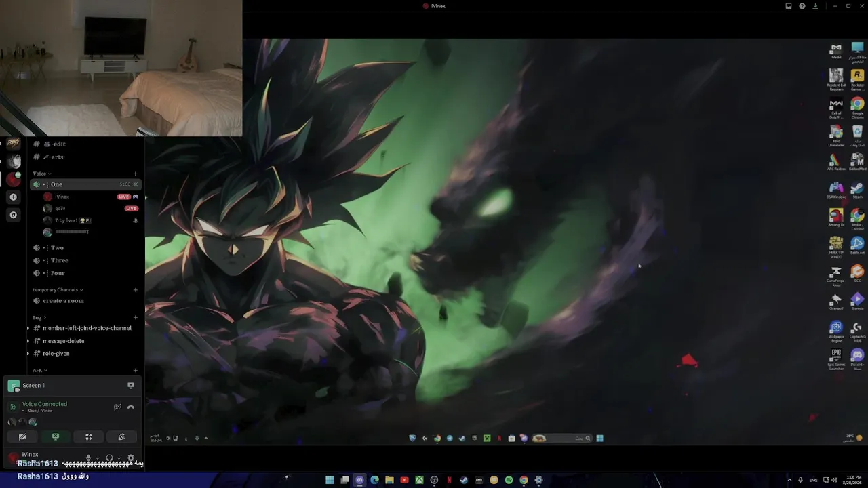Stop streaming Screen 1
The image size is (868, 488).
tap(131, 385)
